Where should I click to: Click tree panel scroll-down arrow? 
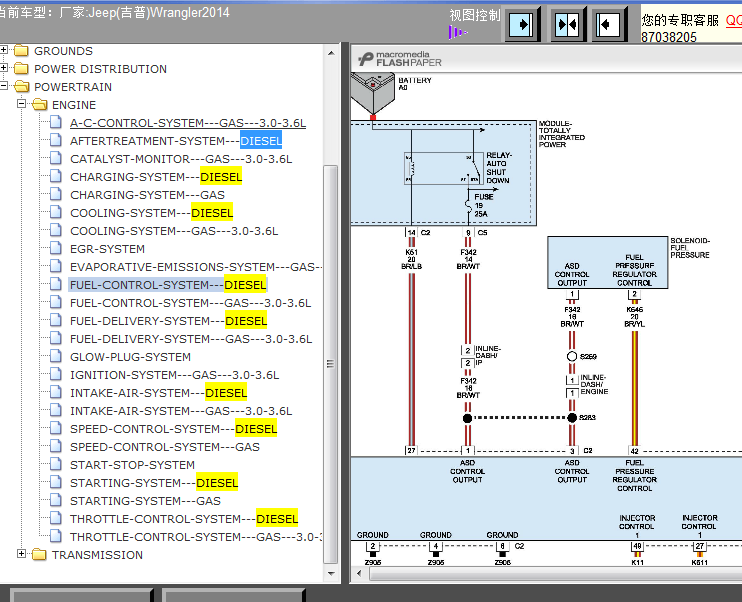point(331,574)
